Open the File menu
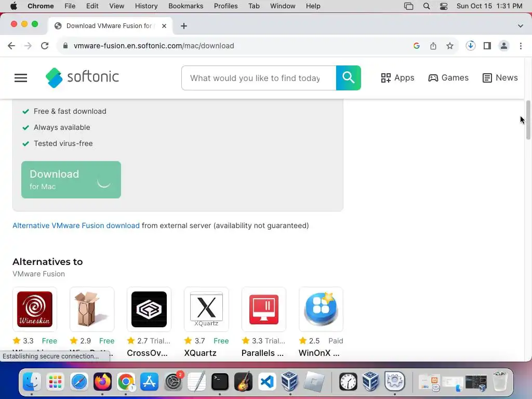Viewport: 532px width, 399px height. tap(70, 6)
